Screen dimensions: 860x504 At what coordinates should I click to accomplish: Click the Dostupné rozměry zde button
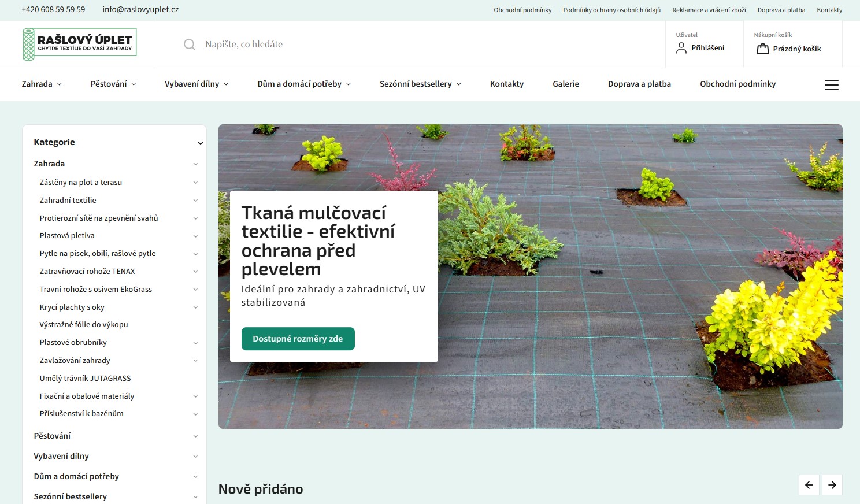298,339
